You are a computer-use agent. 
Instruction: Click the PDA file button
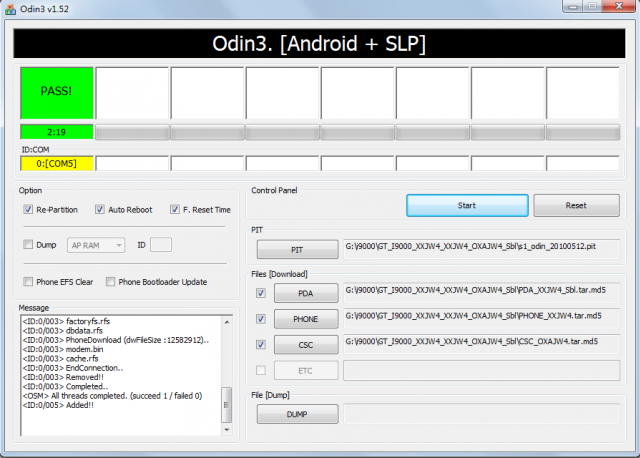click(306, 293)
